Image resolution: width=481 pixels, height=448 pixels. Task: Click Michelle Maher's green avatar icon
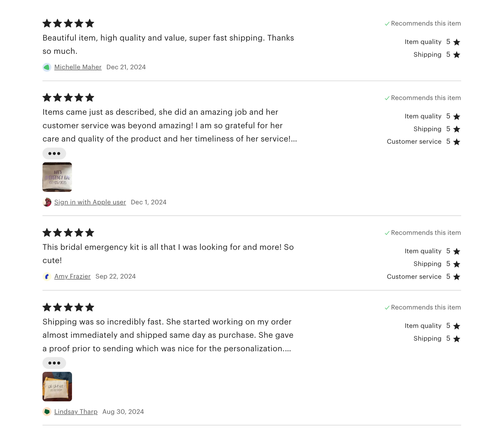(47, 67)
